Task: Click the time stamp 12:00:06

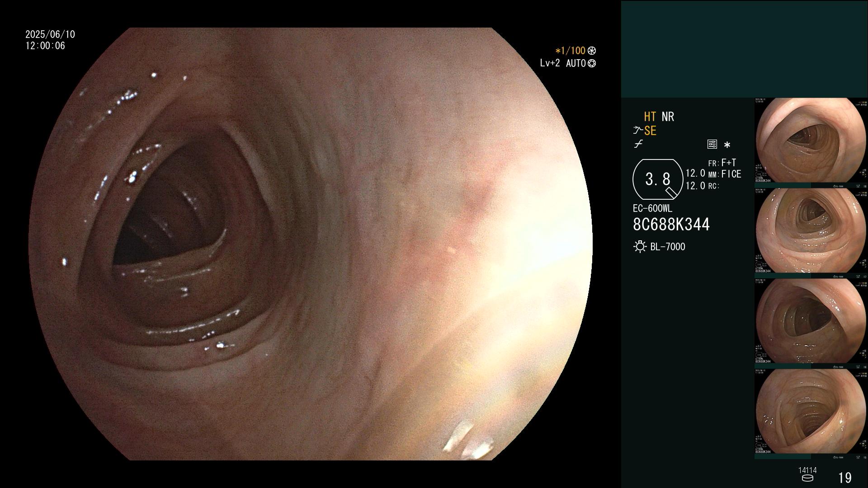Action: (x=45, y=46)
